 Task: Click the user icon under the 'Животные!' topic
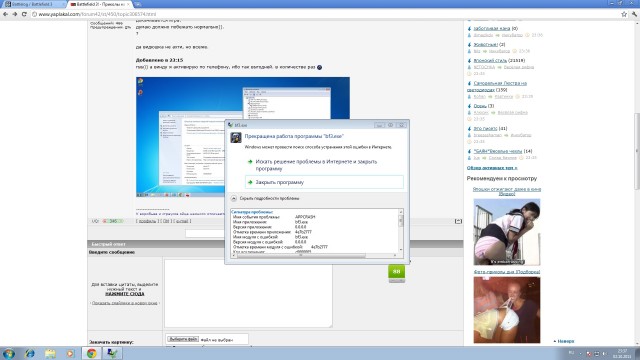[469, 51]
